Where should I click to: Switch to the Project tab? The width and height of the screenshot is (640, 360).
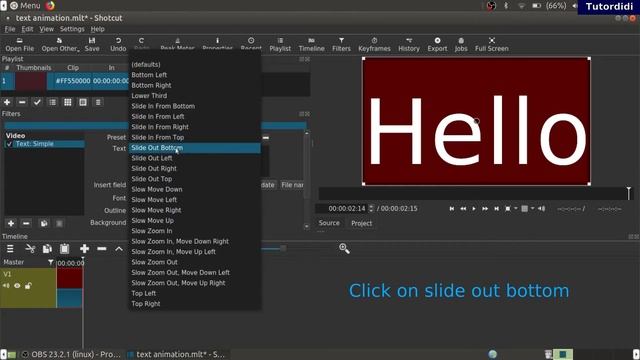pyautogui.click(x=361, y=223)
